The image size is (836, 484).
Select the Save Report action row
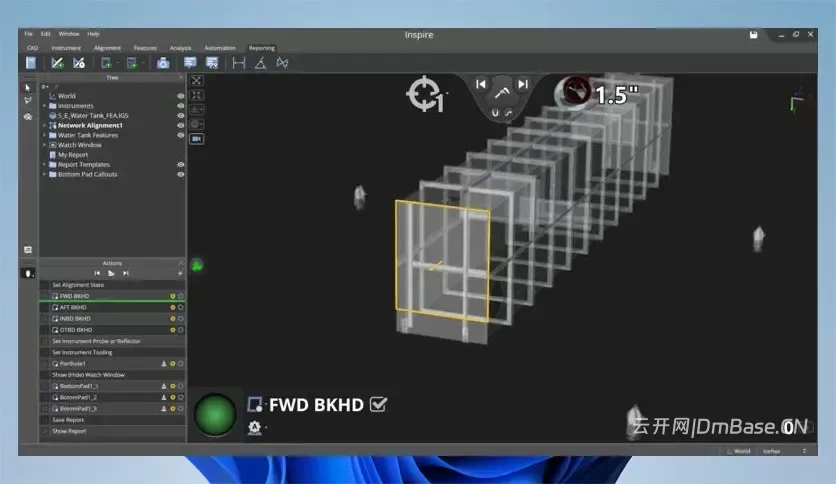pyautogui.click(x=113, y=420)
